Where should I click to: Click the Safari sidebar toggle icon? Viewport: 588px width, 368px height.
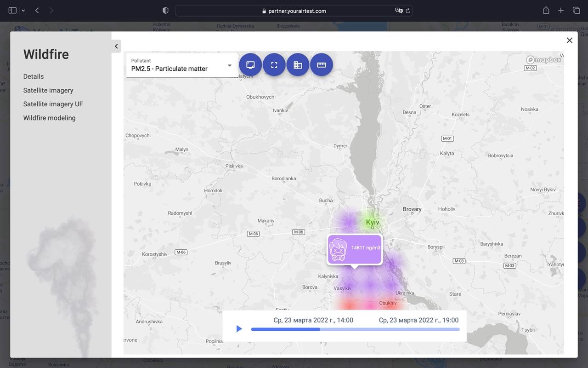(12, 11)
